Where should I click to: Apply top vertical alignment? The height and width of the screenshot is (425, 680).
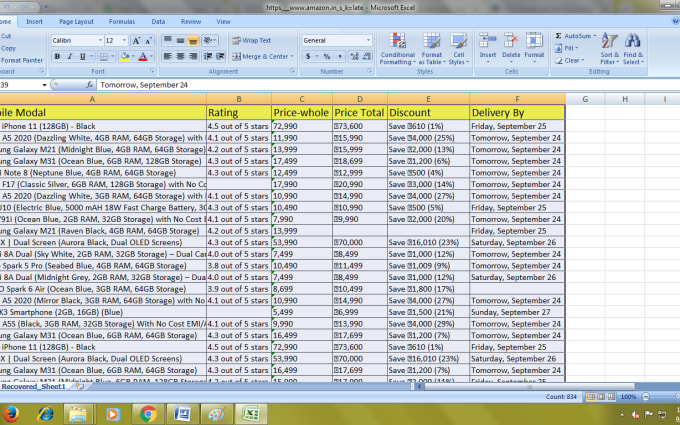167,40
